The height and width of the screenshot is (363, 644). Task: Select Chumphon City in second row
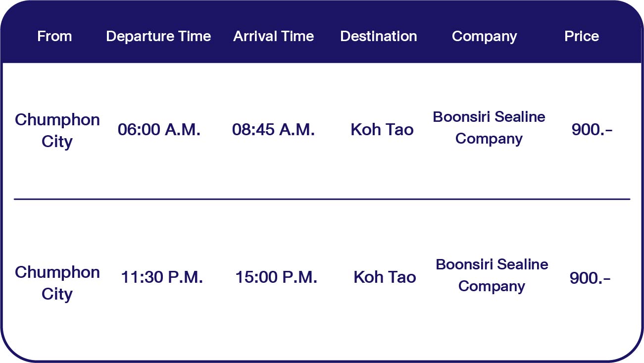[x=57, y=283]
